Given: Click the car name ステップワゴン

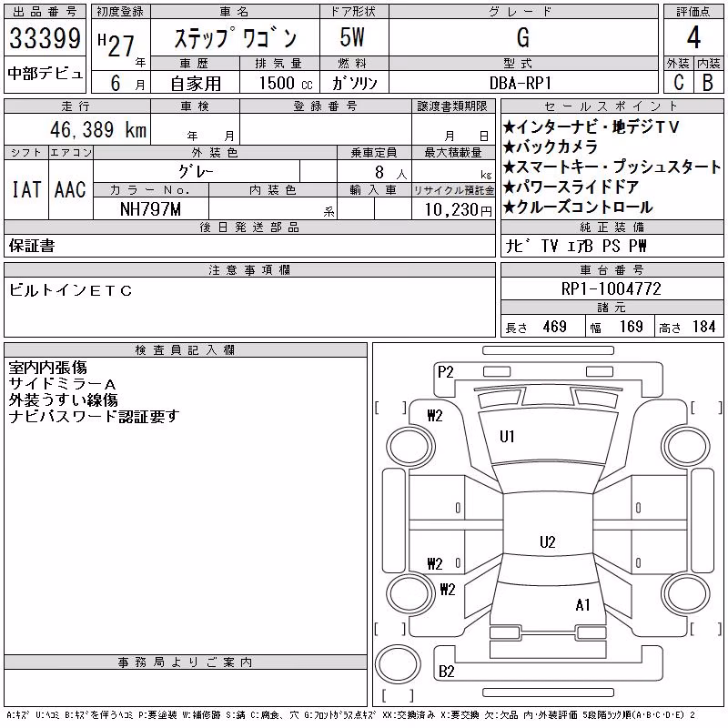Looking at the screenshot, I should [236, 38].
